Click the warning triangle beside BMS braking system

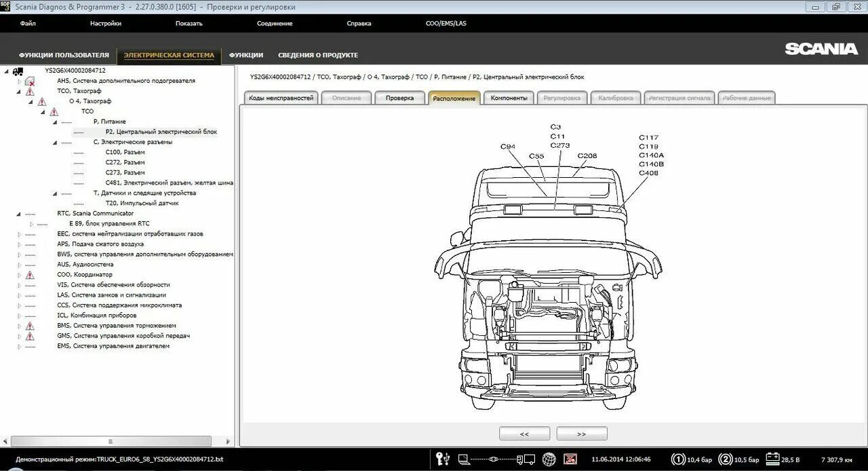coord(30,326)
